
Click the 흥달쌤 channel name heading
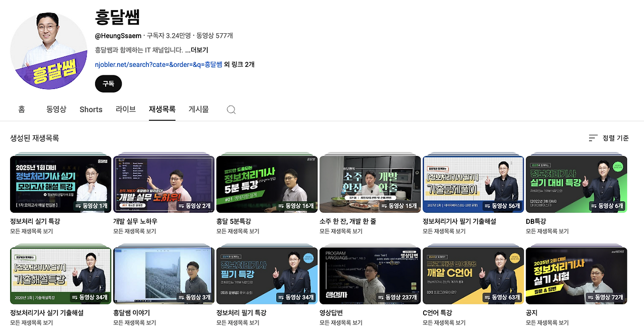click(117, 18)
